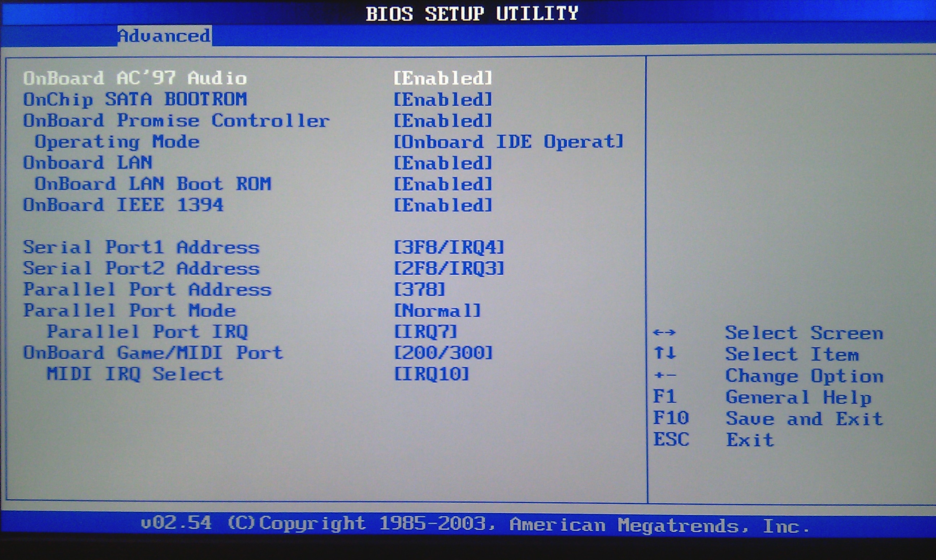Toggle Onboard LAN Enabled value
The width and height of the screenshot is (936, 560).
tap(443, 163)
